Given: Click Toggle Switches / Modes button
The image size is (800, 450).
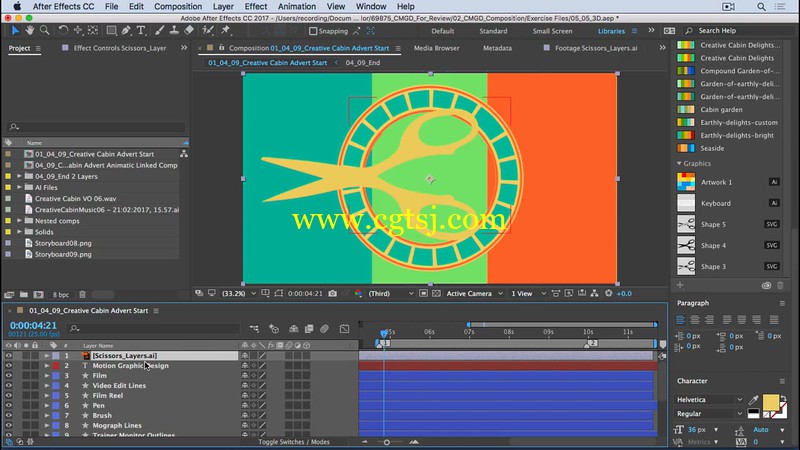Looking at the screenshot, I should (294, 442).
